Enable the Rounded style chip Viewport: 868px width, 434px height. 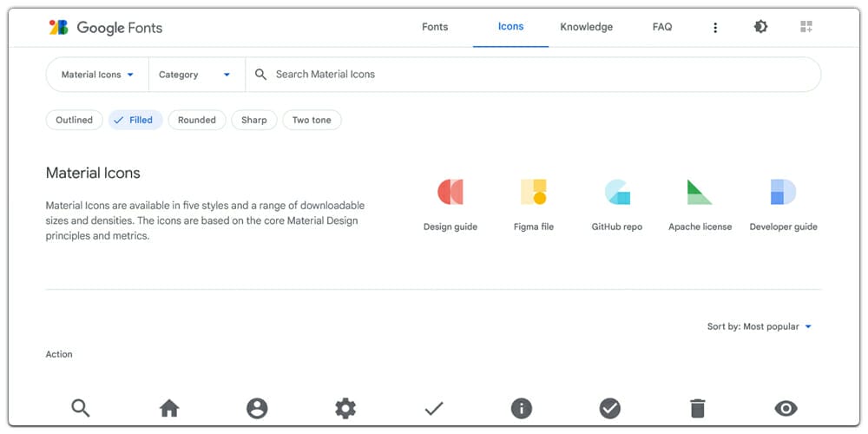coord(197,120)
